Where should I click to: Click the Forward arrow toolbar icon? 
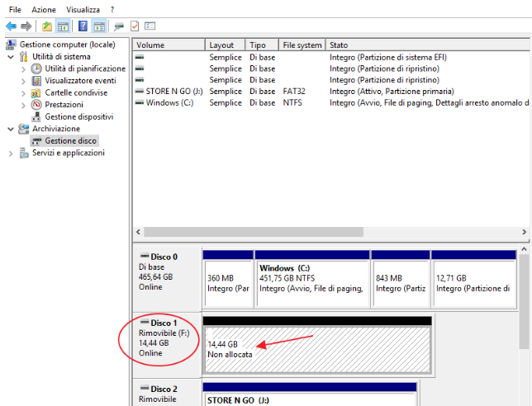pyautogui.click(x=26, y=26)
